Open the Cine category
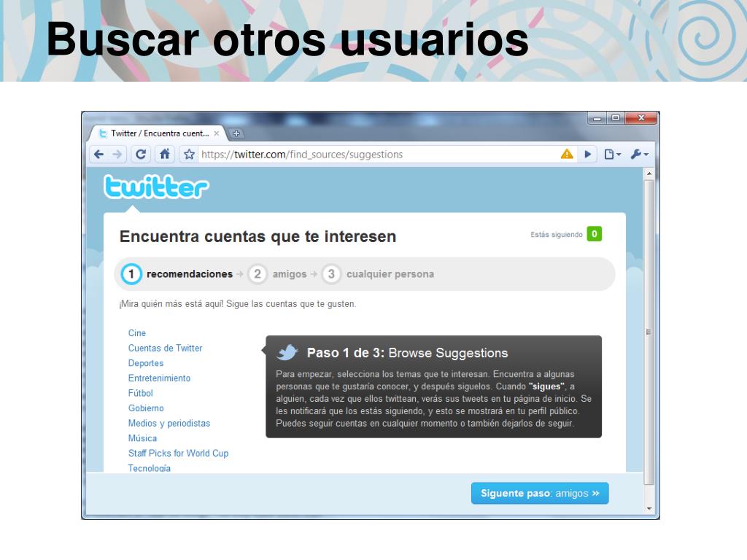 (x=136, y=332)
